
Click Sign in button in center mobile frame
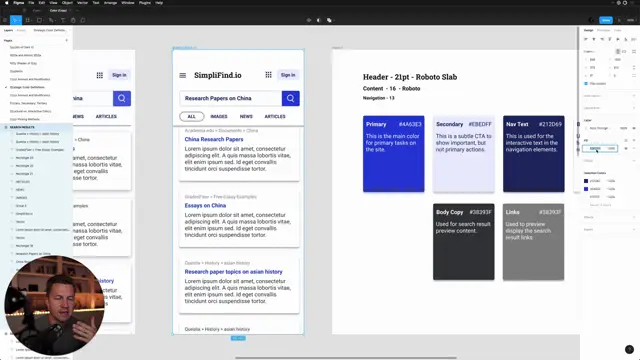tap(288, 75)
